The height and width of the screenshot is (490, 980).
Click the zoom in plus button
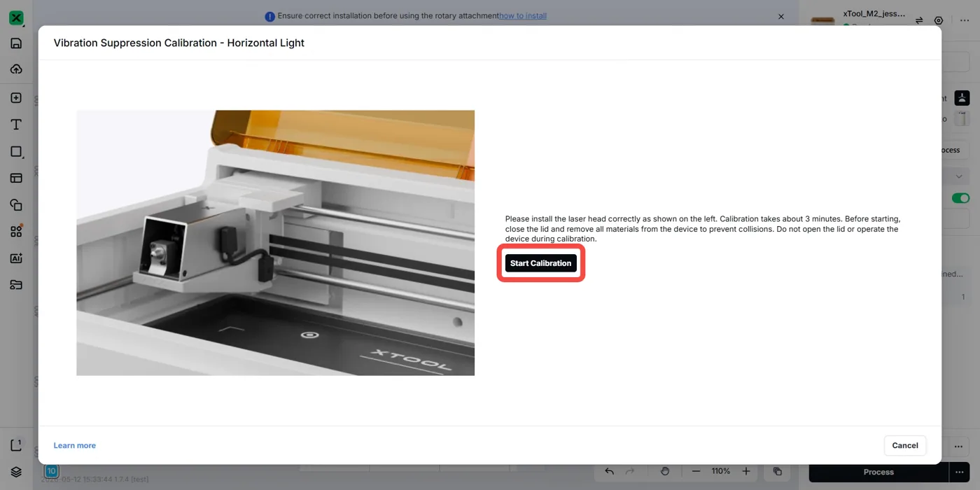click(746, 471)
